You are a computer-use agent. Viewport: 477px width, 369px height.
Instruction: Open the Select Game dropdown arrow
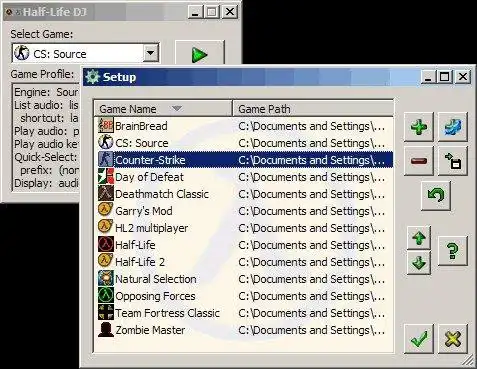click(x=150, y=53)
